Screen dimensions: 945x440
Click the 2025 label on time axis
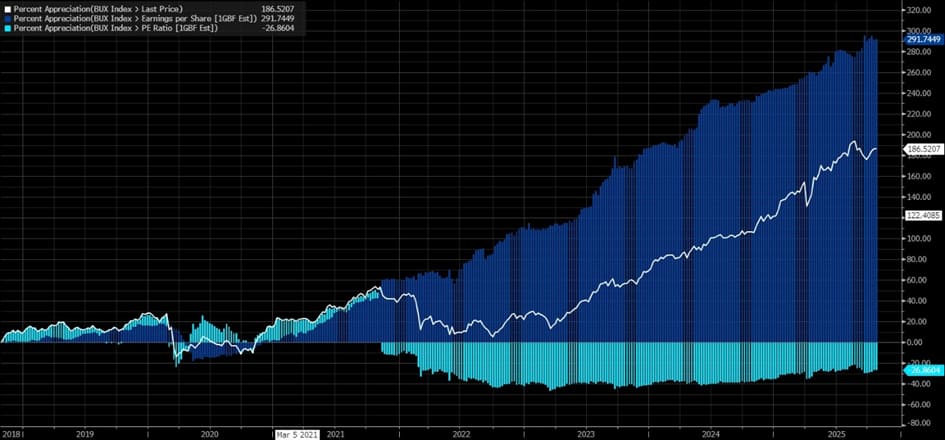(x=837, y=435)
